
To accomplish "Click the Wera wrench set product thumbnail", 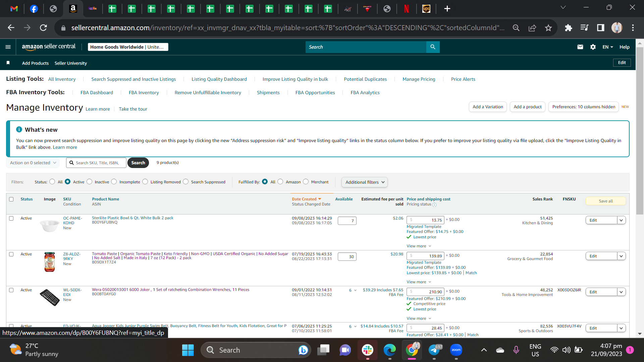I will (x=50, y=297).
